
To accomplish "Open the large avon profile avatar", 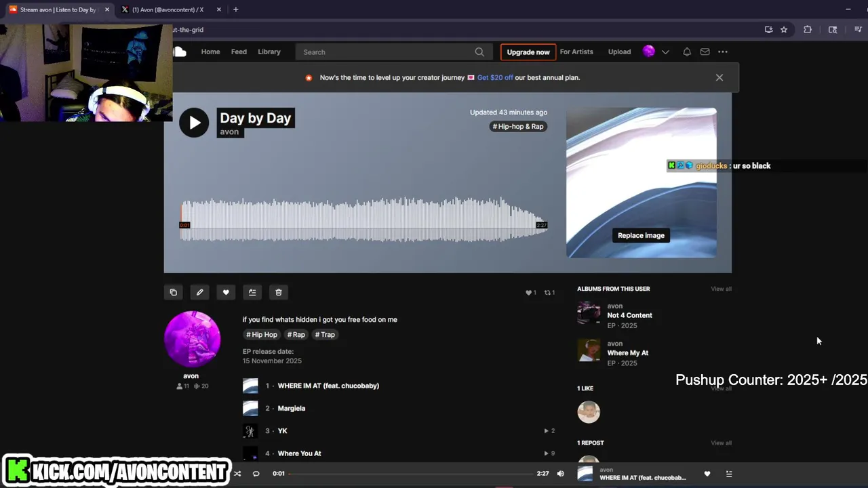I will 193,339.
